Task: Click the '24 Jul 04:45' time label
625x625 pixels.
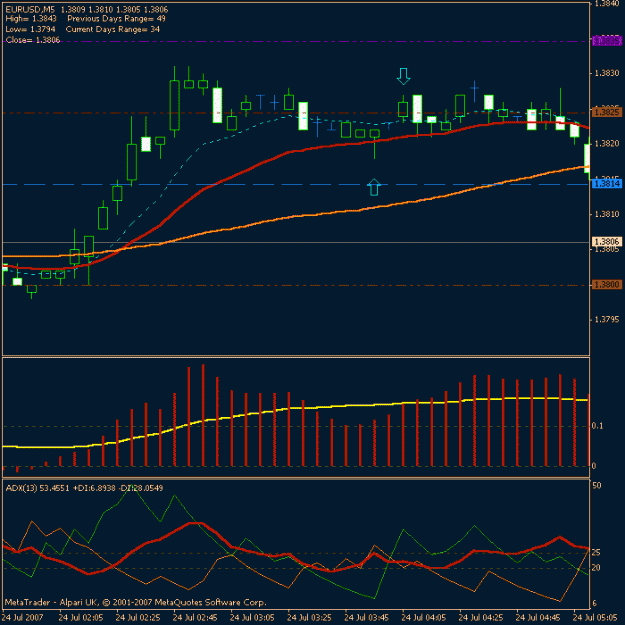Action: coord(538,618)
